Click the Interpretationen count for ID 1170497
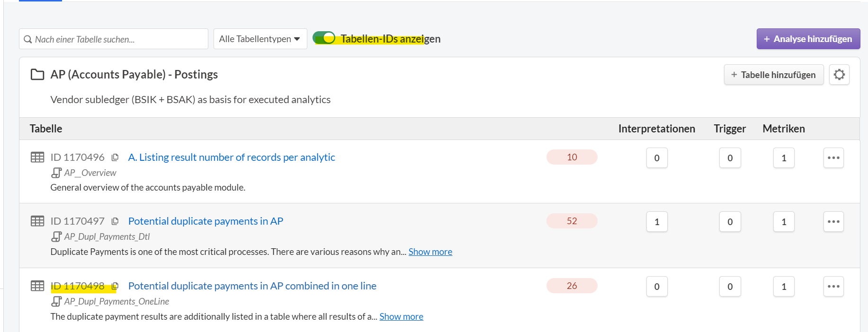868x332 pixels. coord(656,222)
